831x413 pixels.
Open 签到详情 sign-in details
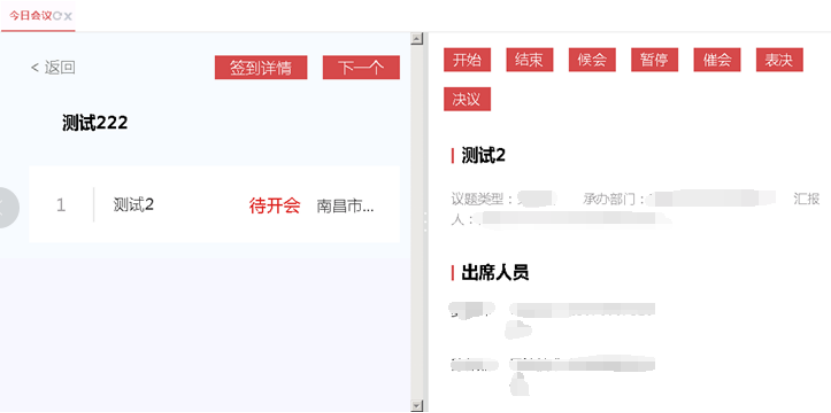[x=260, y=68]
